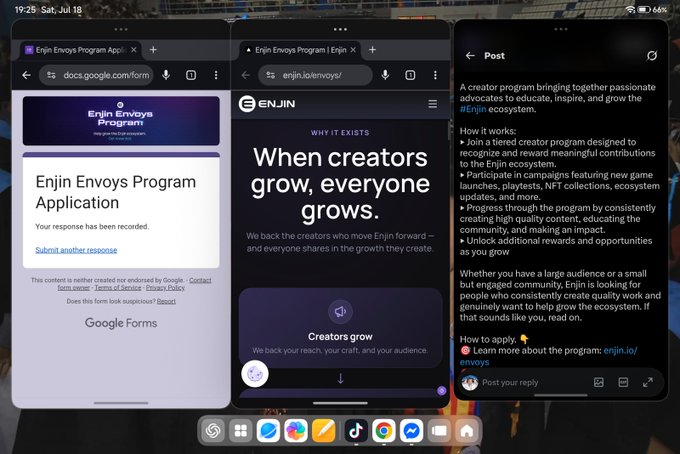Open the tab switcher in the Google Forms window
This screenshot has width=680, height=454.
pyautogui.click(x=191, y=75)
